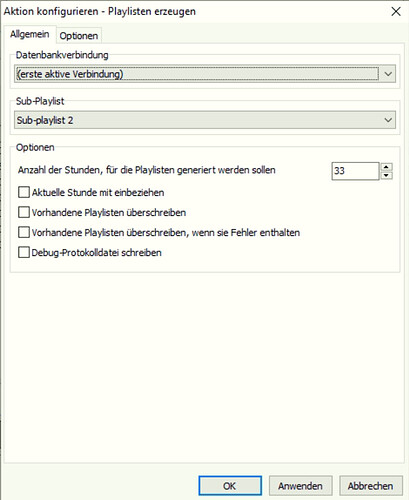Click the 'Anzahl der Stunden' label text
Image resolution: width=409 pixels, height=500 pixels.
[x=147, y=170]
